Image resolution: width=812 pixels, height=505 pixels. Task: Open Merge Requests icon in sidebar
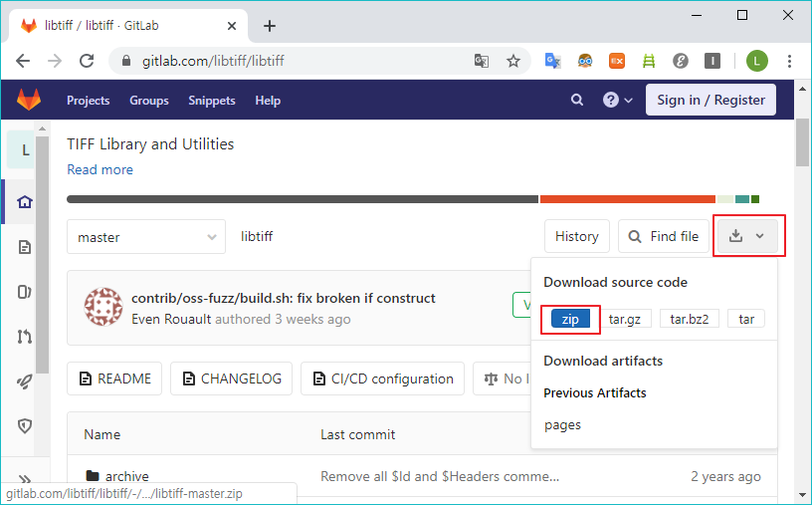[24, 337]
